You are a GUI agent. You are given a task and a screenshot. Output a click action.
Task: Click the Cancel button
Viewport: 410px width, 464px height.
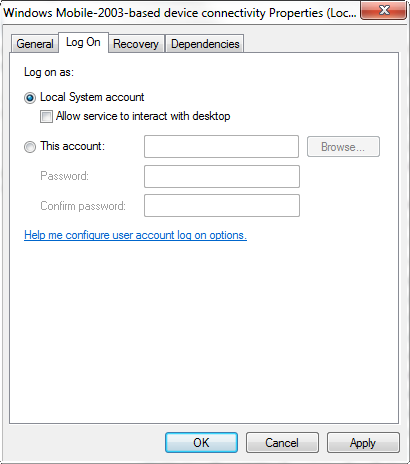coord(282,443)
